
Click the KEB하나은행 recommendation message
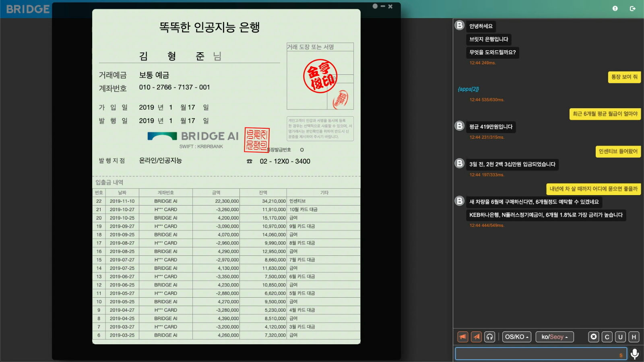(546, 215)
